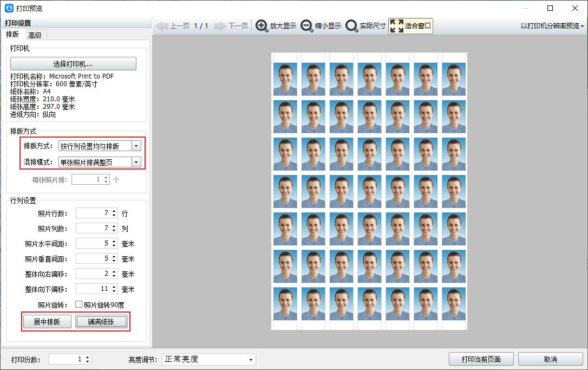Go to previous page arrow
588x370 pixels.
[x=162, y=26]
